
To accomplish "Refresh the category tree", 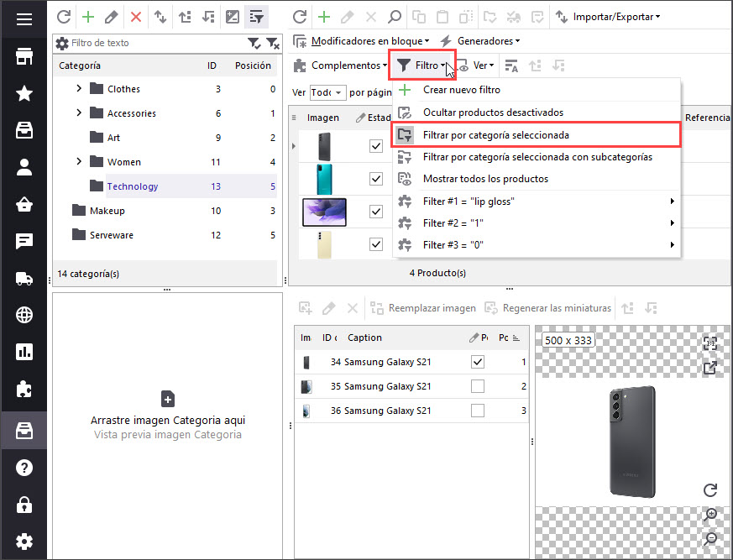I will pos(64,18).
